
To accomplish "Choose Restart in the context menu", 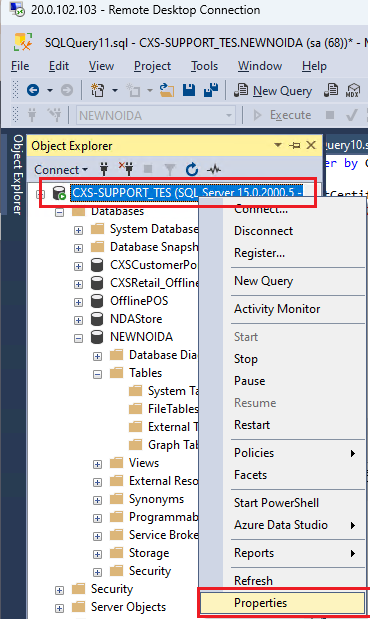I will (252, 425).
